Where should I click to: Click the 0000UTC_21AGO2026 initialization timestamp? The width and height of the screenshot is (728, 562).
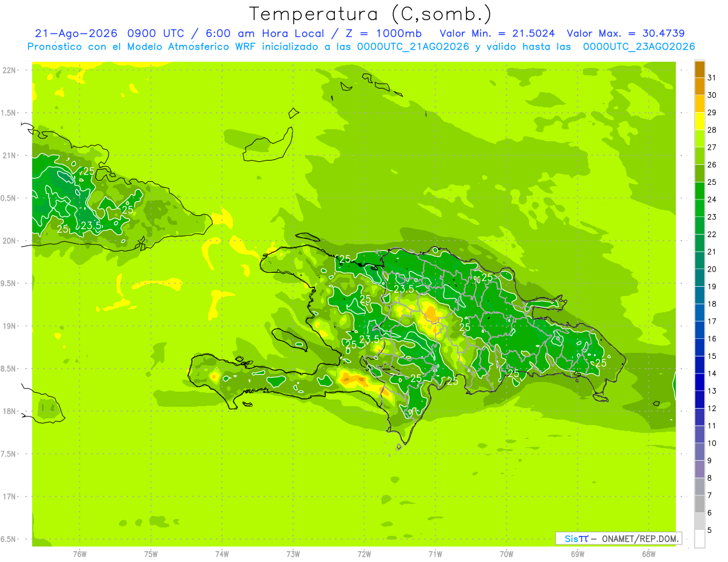[x=413, y=47]
